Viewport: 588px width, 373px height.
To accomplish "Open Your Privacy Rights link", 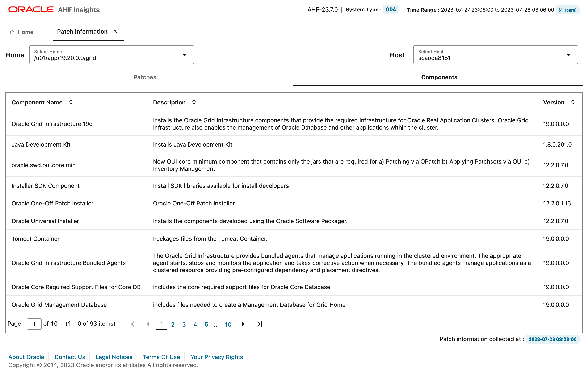I will (217, 357).
